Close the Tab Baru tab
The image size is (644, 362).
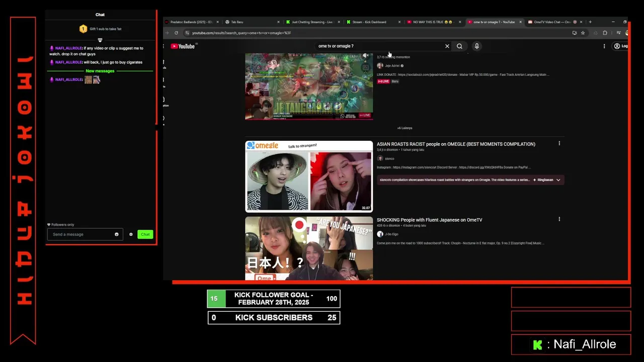pyautogui.click(x=278, y=22)
